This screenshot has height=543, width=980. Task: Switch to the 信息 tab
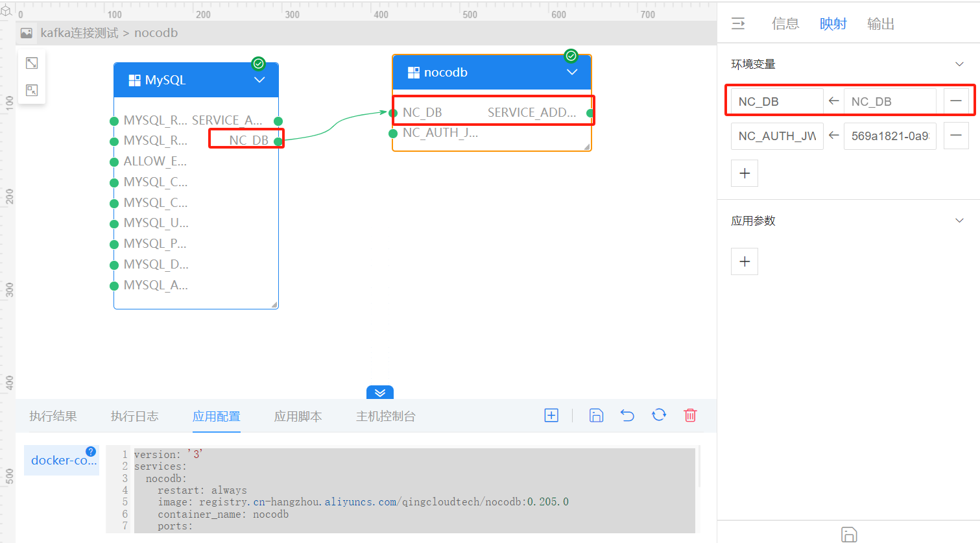tap(785, 24)
